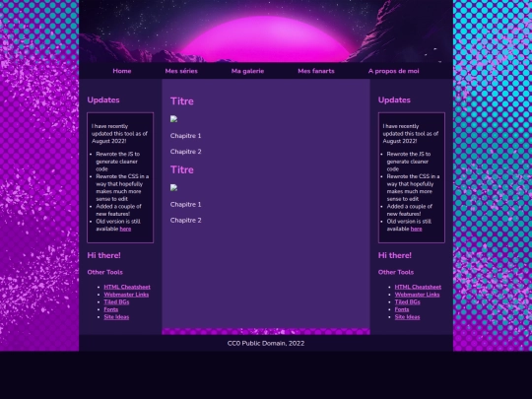This screenshot has height=399, width=532.
Task: Click the broken image under first Titre
Action: (x=173, y=119)
